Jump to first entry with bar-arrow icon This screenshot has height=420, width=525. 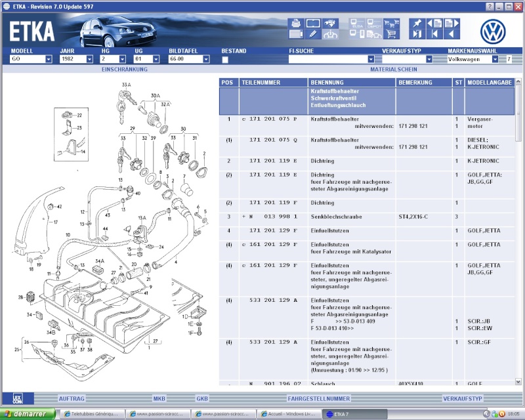434,34
